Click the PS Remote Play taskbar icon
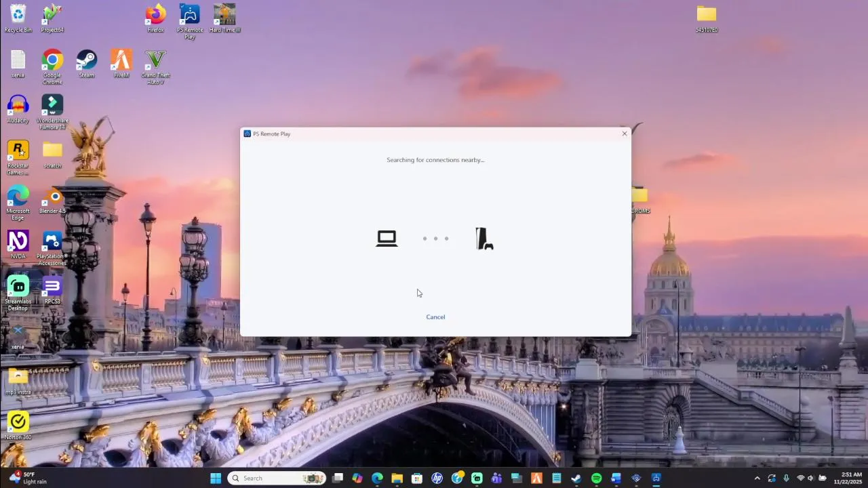 [x=656, y=479]
